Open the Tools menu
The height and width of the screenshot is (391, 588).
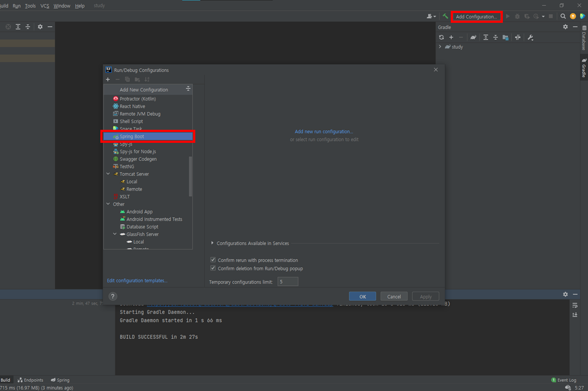click(x=30, y=5)
